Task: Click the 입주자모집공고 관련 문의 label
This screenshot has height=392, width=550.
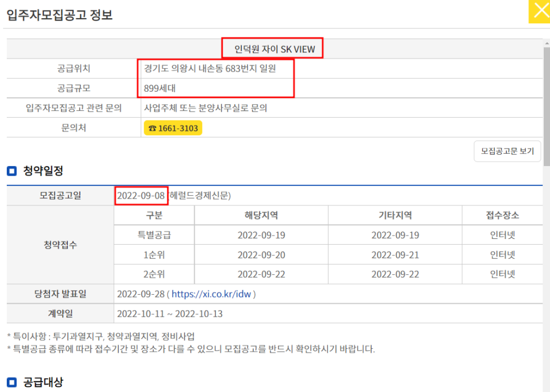Action: (73, 108)
